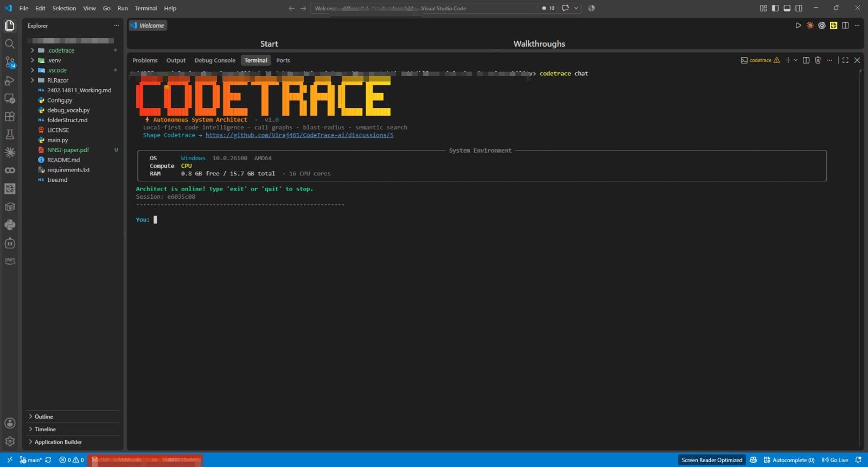
Task: Switch to the Debug Console tab
Action: click(x=215, y=60)
